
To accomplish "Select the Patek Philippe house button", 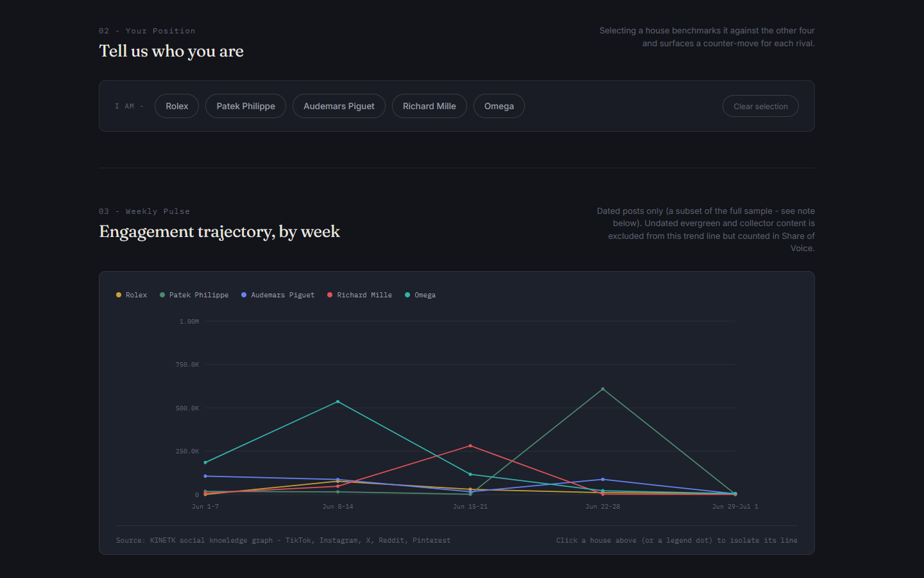I will point(246,106).
